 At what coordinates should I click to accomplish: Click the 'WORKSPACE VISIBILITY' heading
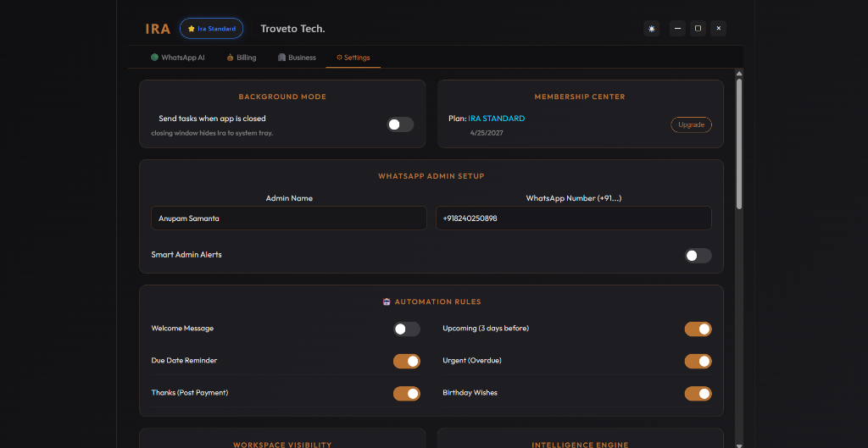[282, 445]
